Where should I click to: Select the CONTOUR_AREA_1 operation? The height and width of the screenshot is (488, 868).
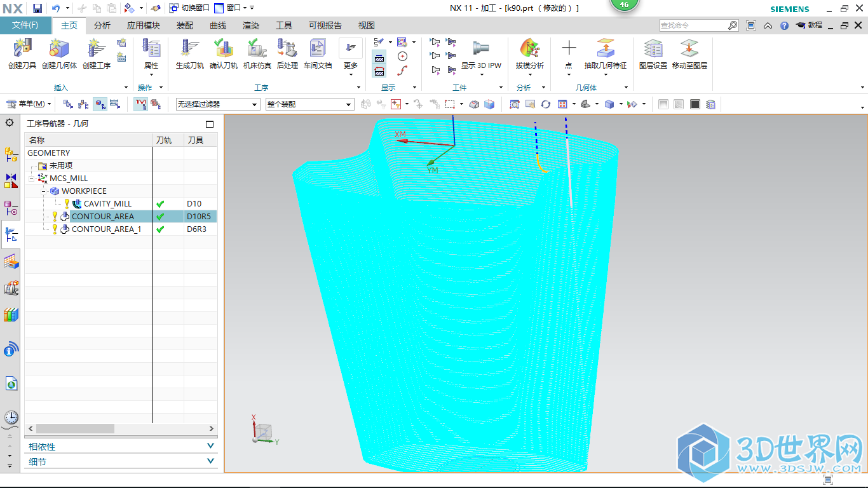(x=106, y=229)
